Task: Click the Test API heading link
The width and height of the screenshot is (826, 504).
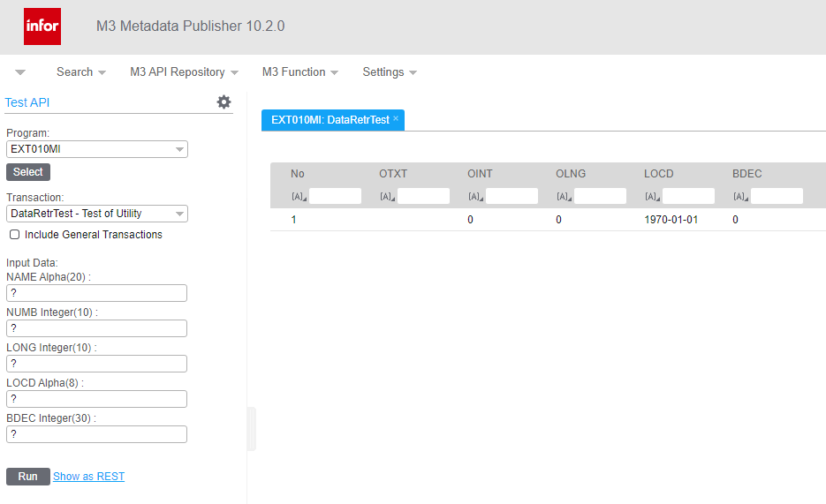Action: 27,102
